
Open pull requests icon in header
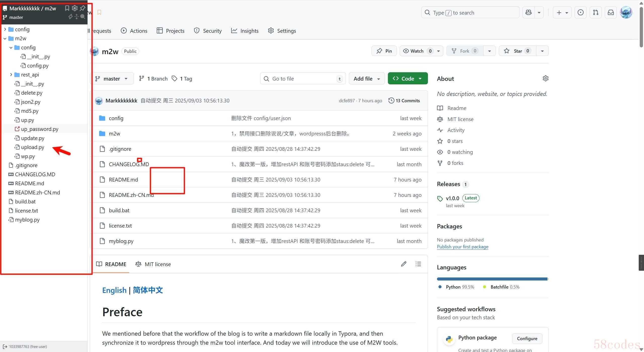[595, 12]
